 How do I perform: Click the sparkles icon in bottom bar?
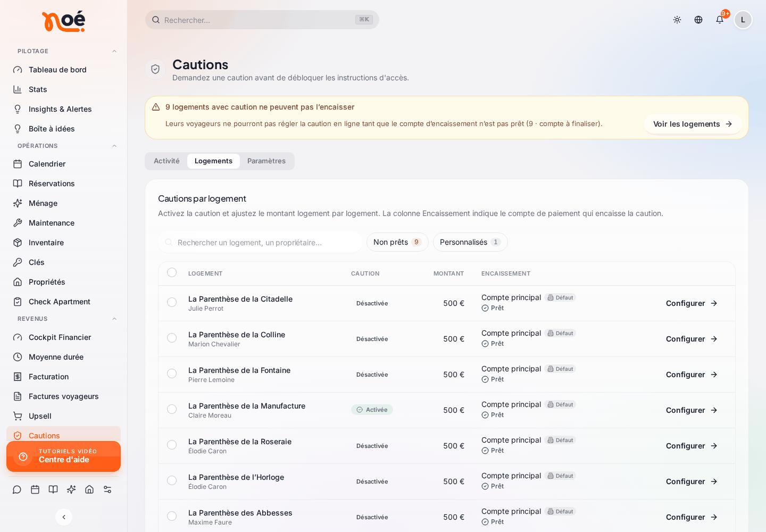71,489
